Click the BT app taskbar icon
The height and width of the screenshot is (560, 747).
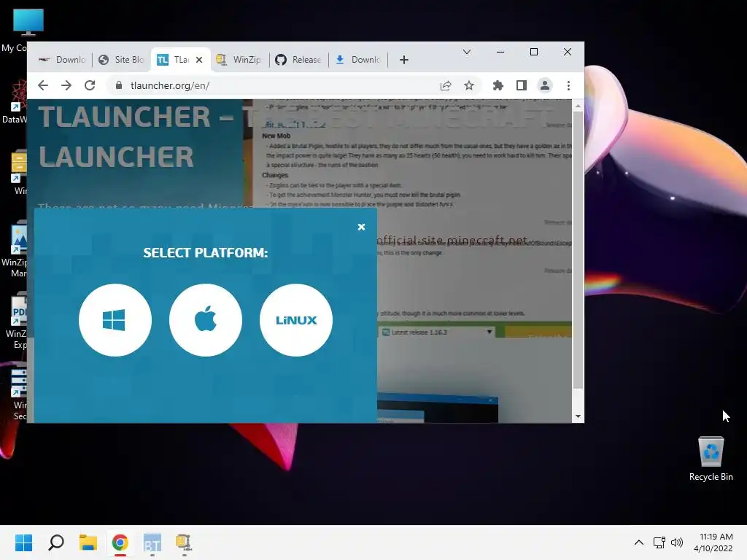tap(152, 542)
